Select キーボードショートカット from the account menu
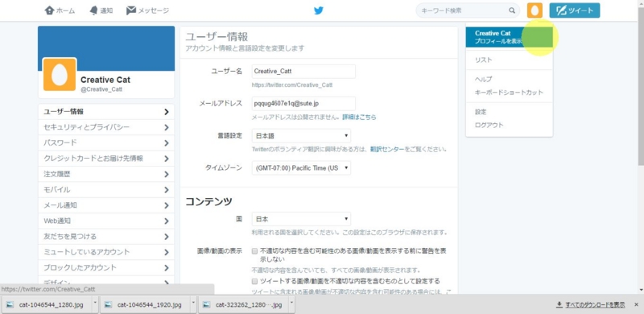 [509, 93]
